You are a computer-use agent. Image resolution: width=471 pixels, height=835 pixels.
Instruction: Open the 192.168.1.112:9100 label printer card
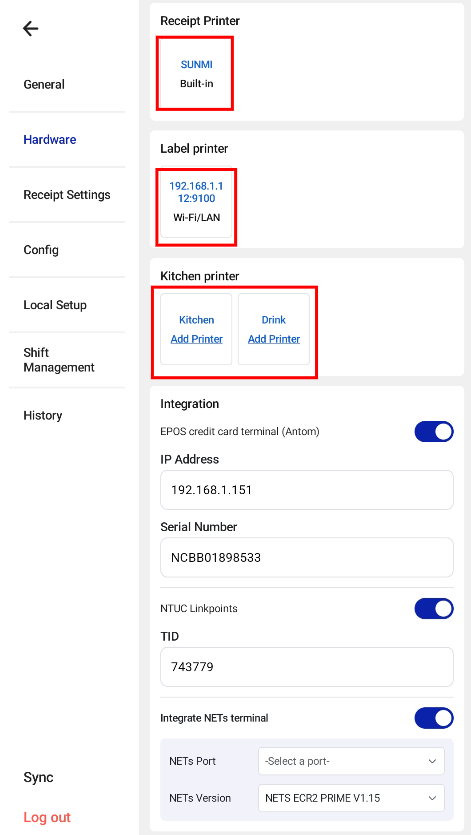[196, 202]
